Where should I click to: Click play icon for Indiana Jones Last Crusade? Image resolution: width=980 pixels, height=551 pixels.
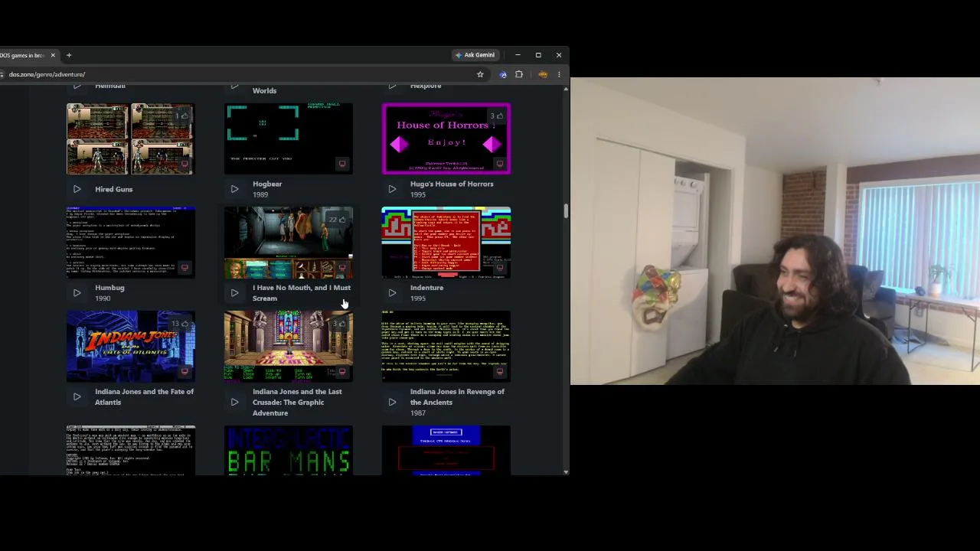[x=234, y=402]
